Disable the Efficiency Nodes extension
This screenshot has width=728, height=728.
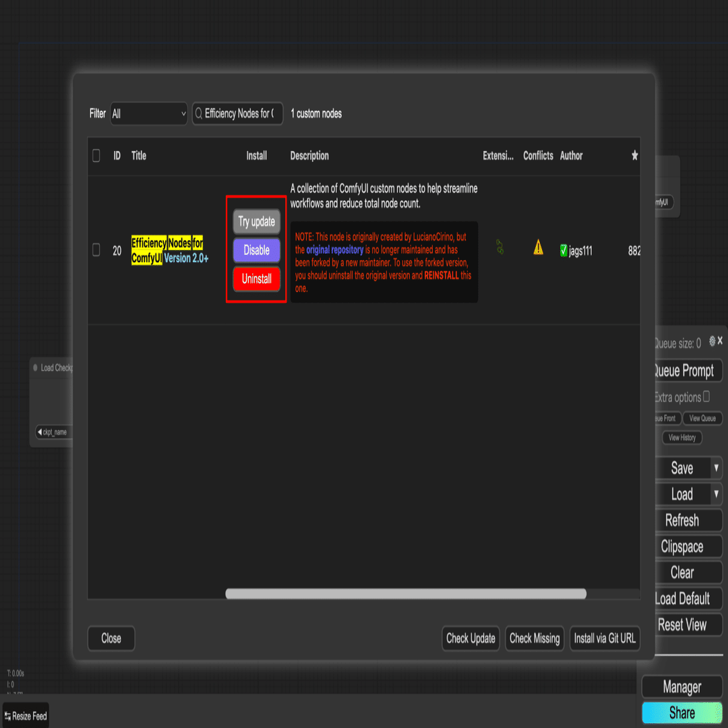coord(256,250)
